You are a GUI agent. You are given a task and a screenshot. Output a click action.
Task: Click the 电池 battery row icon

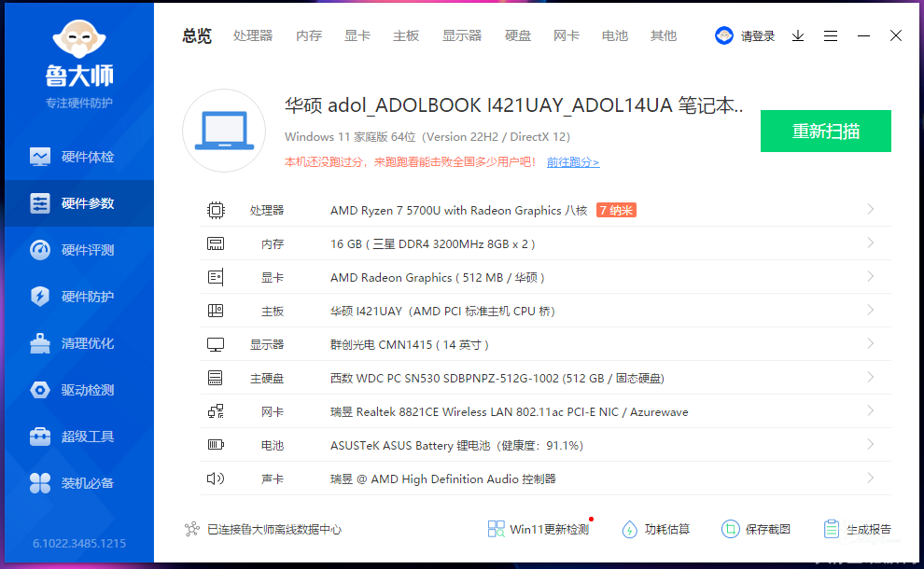point(216,445)
